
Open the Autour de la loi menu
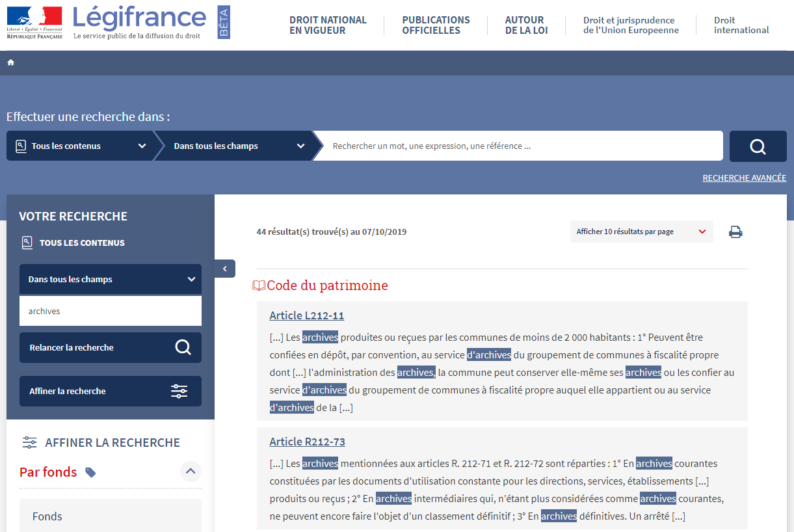[x=526, y=25]
